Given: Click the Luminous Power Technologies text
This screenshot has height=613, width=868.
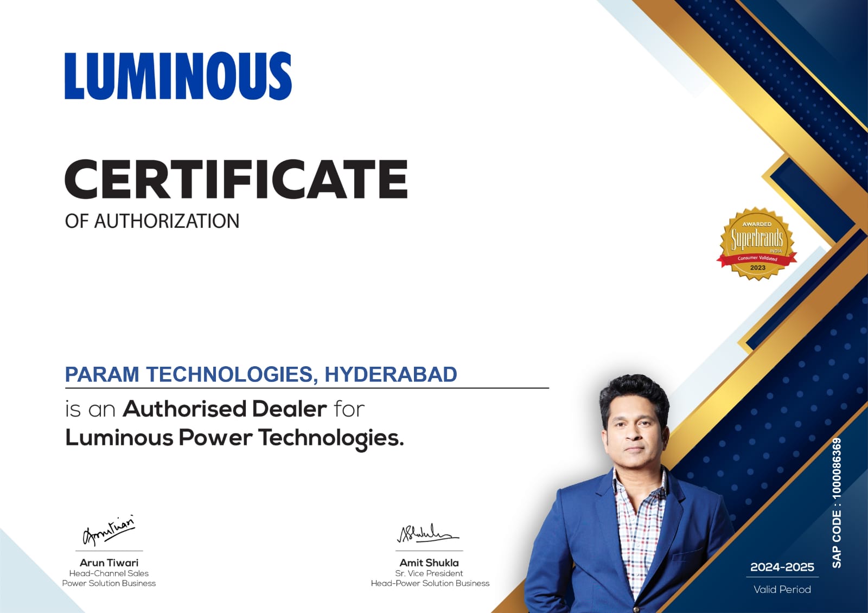Looking at the screenshot, I should pos(234,438).
